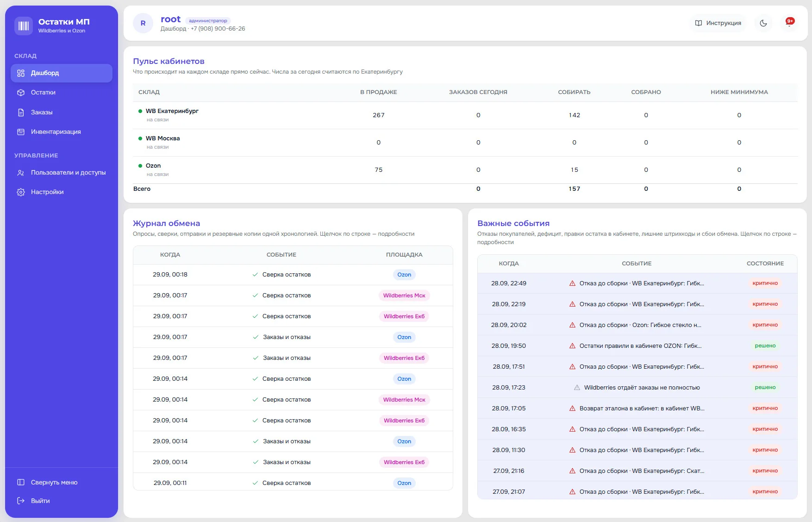
Task: Click the 157 total in the Всего row
Action: point(575,189)
